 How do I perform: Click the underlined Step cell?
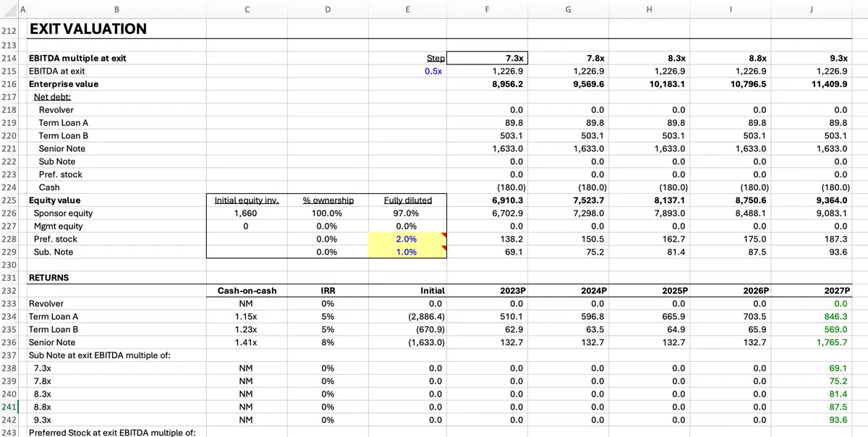pyautogui.click(x=436, y=58)
